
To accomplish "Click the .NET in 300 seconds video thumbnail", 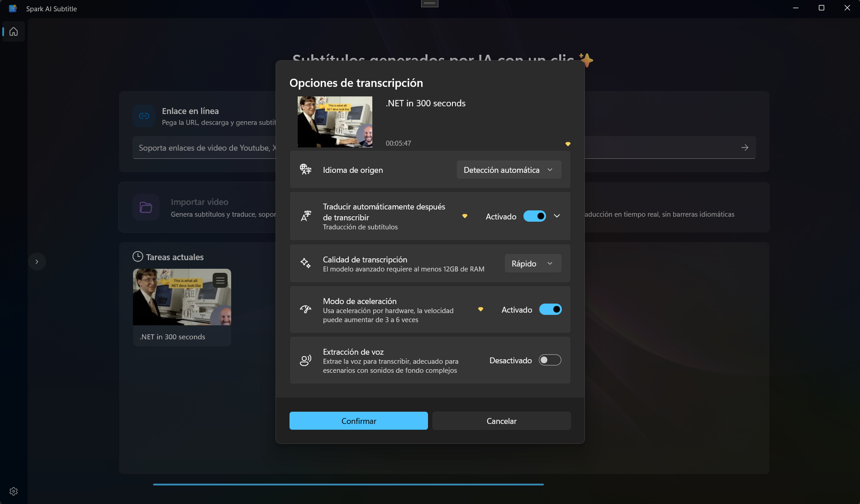I will coord(335,122).
